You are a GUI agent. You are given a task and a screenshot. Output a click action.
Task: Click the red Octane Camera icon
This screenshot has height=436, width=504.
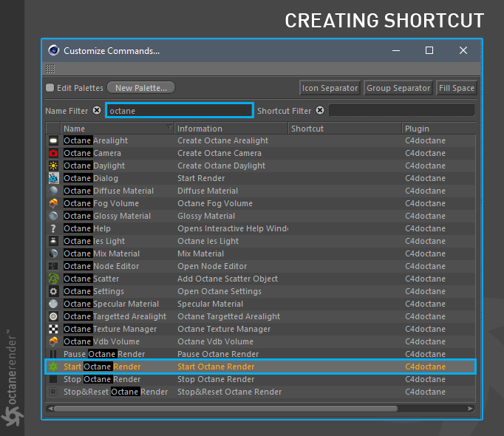53,153
